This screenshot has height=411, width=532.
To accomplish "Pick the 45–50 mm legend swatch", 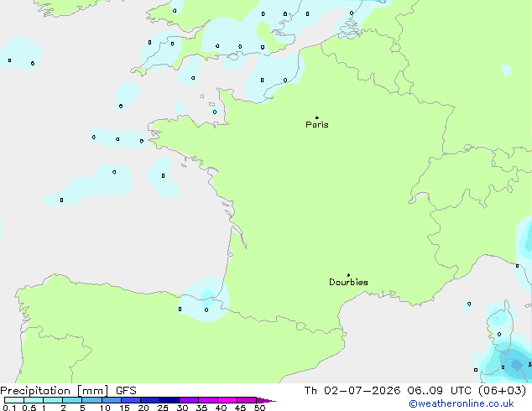I will pyautogui.click(x=247, y=400).
